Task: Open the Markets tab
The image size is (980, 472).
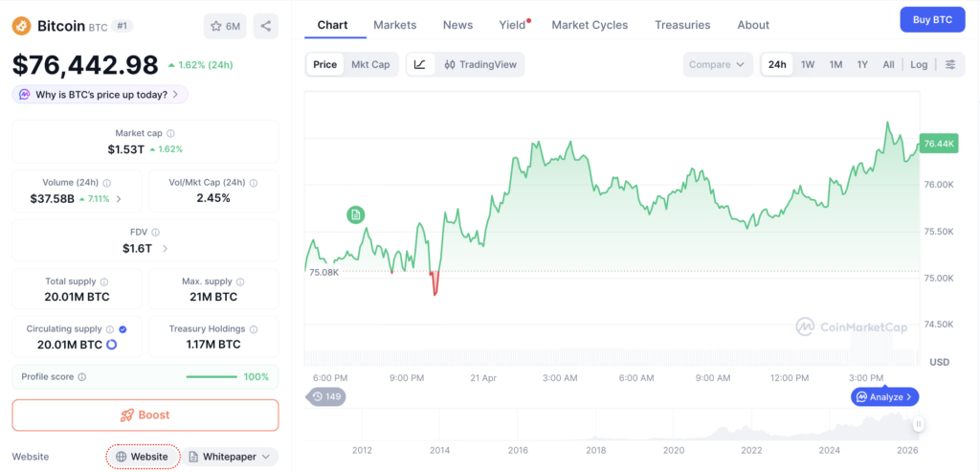Action: (395, 25)
